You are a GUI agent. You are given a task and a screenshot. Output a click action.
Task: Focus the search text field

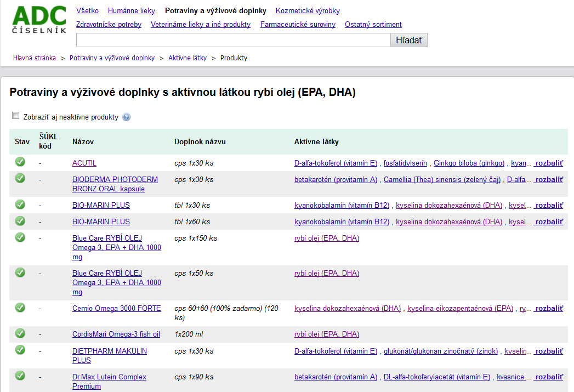click(x=234, y=40)
